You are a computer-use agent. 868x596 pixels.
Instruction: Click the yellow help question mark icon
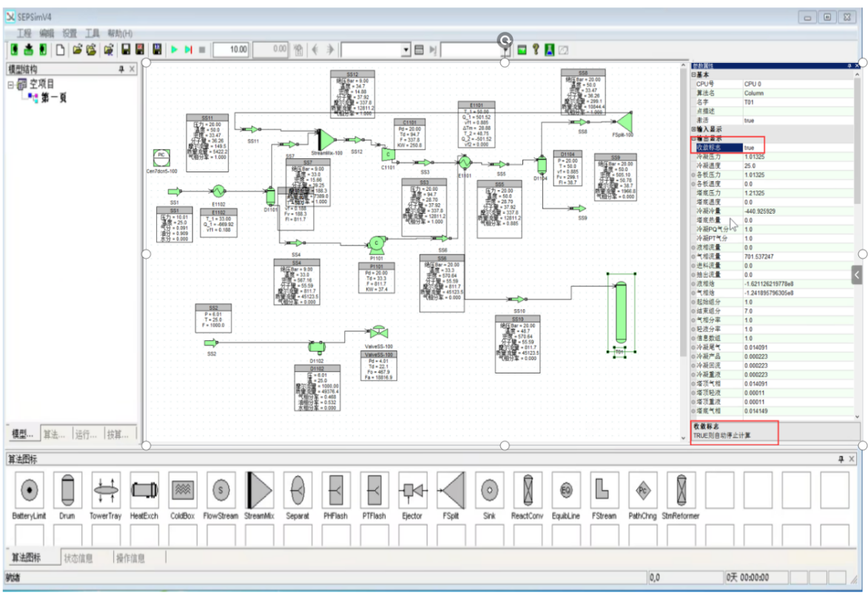coord(535,50)
